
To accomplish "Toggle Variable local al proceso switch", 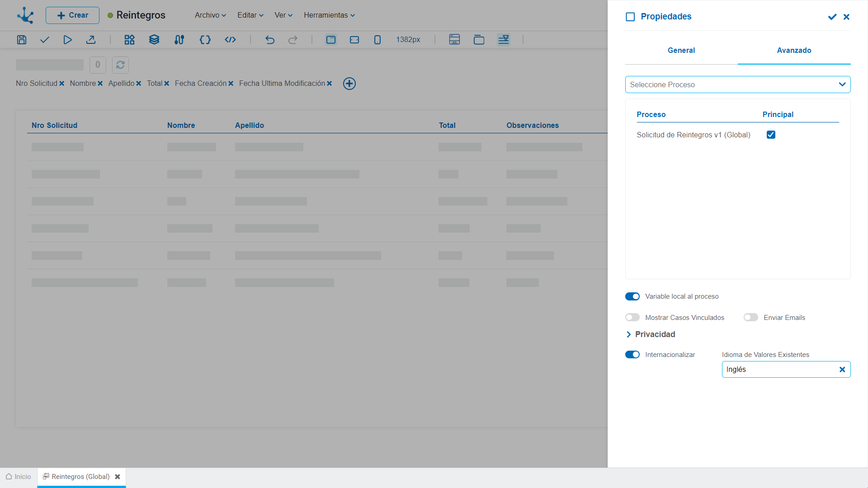I will tap(632, 296).
